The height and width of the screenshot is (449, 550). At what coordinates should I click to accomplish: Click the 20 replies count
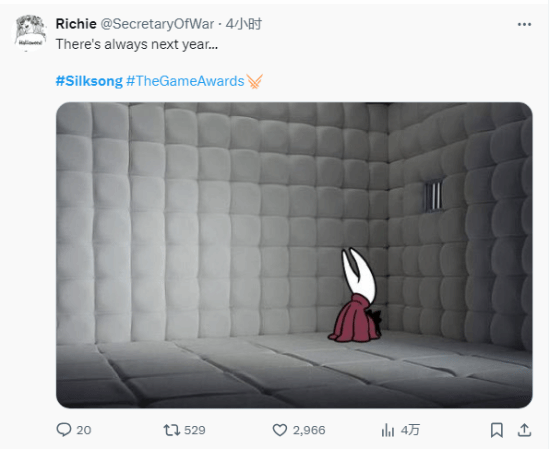coord(84,430)
